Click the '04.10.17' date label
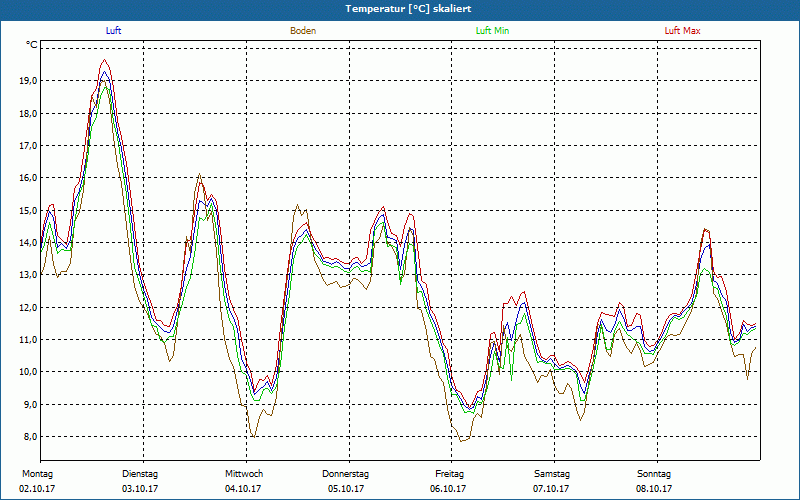Viewport: 800px width, 500px height. pyautogui.click(x=243, y=489)
